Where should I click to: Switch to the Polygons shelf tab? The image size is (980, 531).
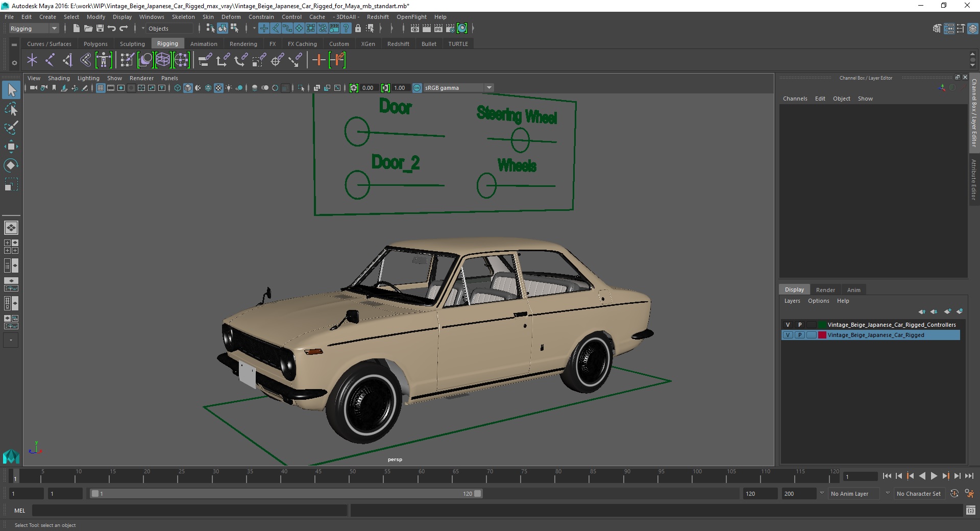pos(95,44)
